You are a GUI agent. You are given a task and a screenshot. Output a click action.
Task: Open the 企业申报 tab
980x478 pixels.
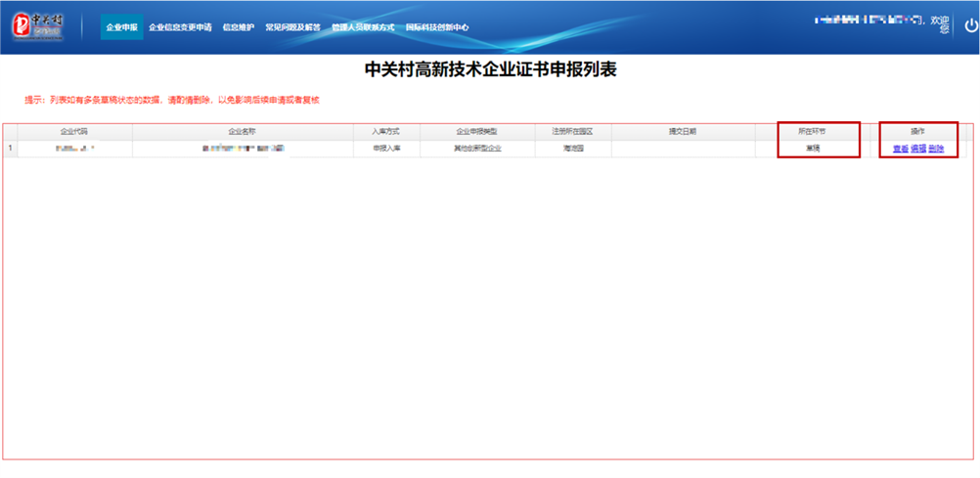122,27
